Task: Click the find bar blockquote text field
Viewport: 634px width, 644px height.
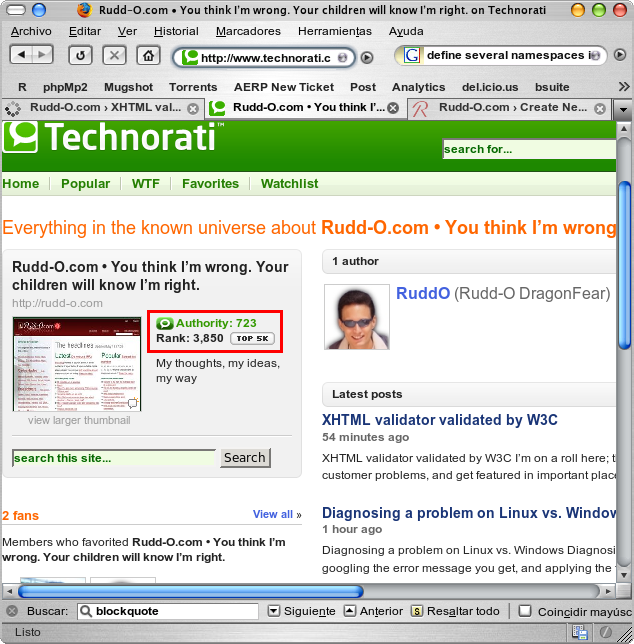Action: tap(168, 611)
